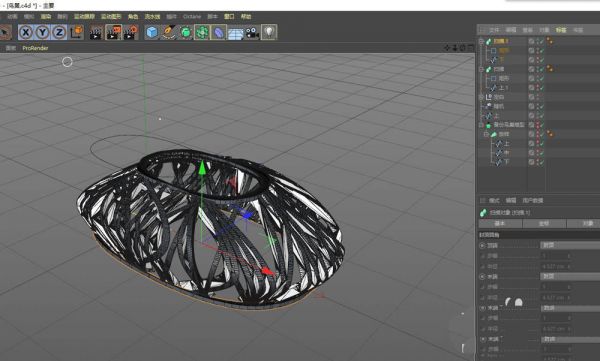Screen dimensions: 600x361
Task: Open the Octane menu
Action: (192, 16)
